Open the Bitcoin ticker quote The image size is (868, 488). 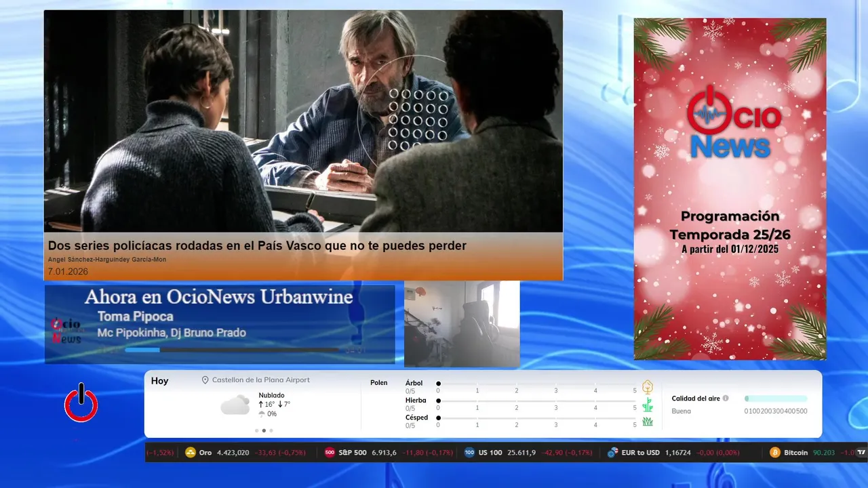(811, 453)
